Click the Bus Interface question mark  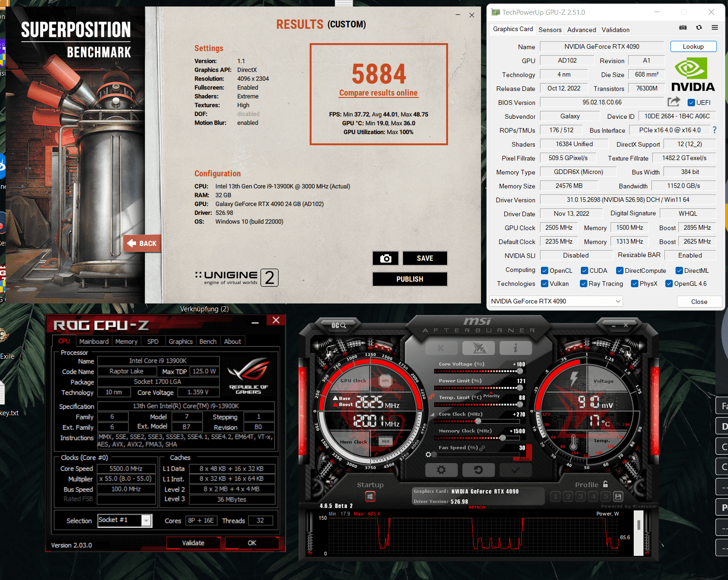pyautogui.click(x=715, y=130)
